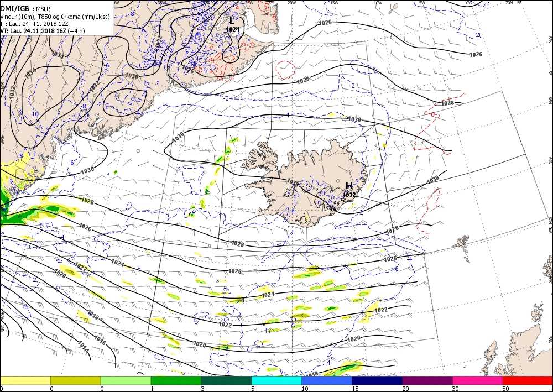
Task: Click the olive swatch in the precipitation legend
Action: (75, 380)
